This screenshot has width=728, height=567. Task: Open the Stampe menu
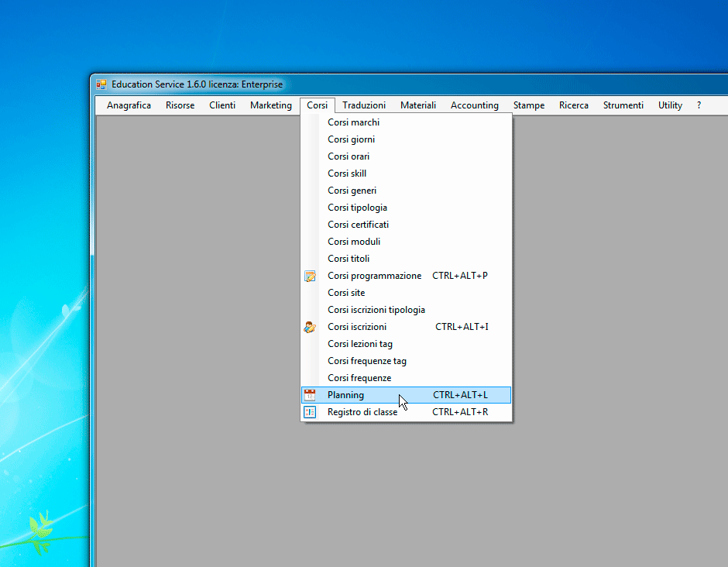[x=529, y=105]
